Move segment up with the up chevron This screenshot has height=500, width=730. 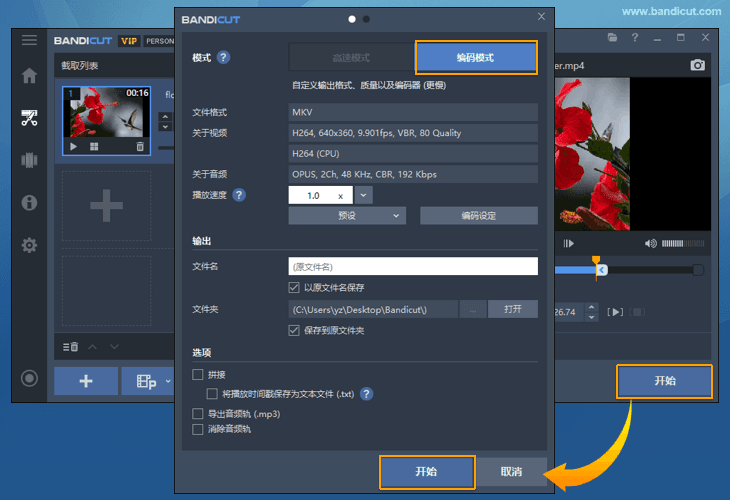[93, 347]
